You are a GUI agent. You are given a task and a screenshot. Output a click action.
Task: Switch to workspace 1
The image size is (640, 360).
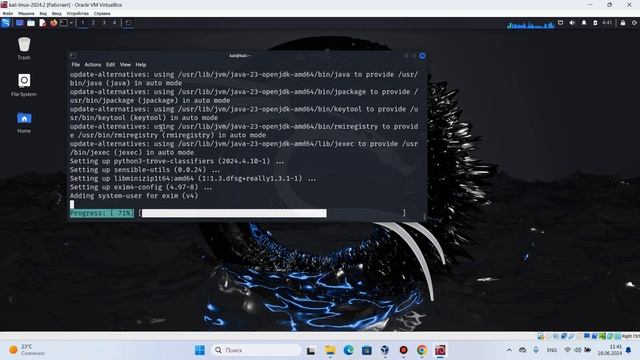tap(82, 23)
